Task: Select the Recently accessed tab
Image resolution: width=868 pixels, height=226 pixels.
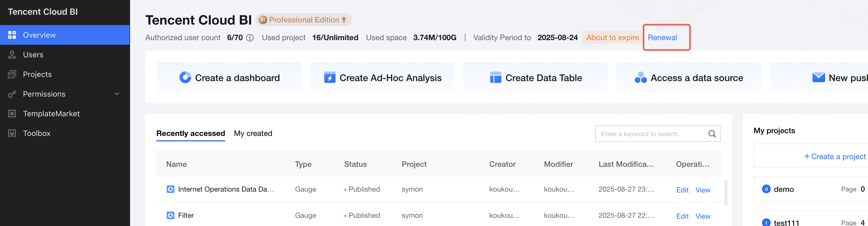Action: click(190, 133)
